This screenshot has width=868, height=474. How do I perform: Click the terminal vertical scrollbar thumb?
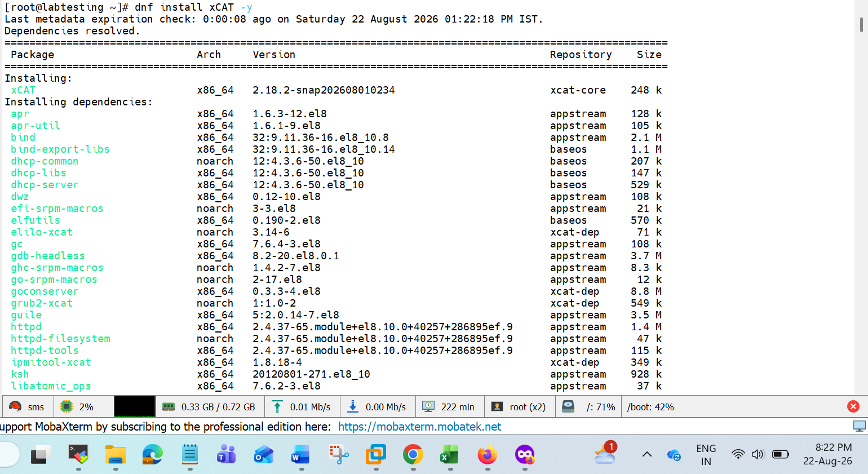pyautogui.click(x=861, y=24)
